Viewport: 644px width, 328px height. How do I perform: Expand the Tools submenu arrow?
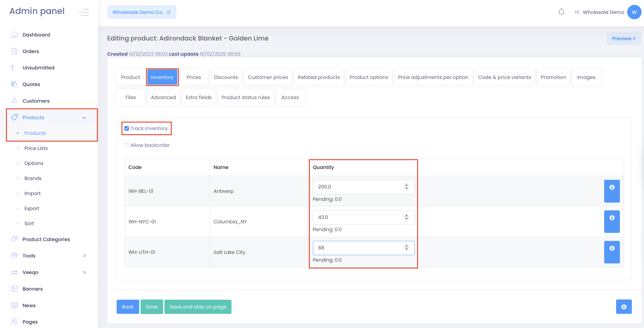click(x=84, y=255)
